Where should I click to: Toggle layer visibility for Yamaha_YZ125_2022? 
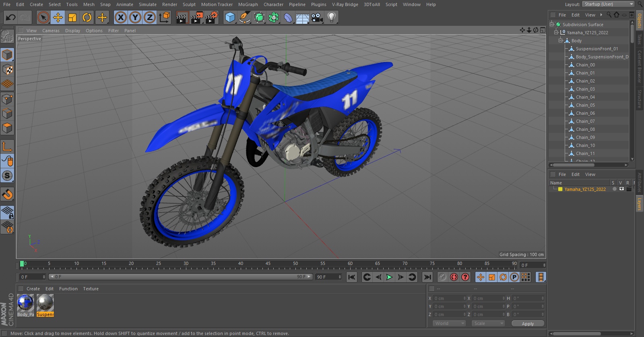(621, 189)
